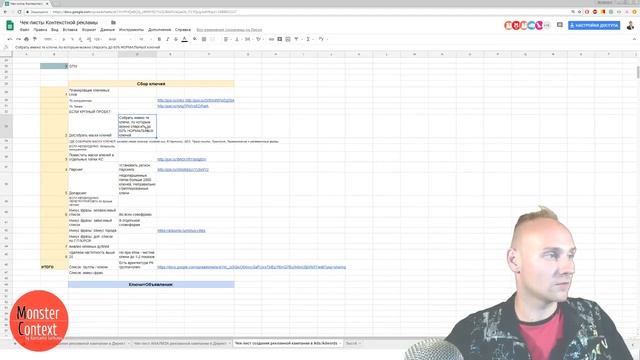
Task: Select the Paint format tool
Action: pyautogui.click(x=35, y=39)
